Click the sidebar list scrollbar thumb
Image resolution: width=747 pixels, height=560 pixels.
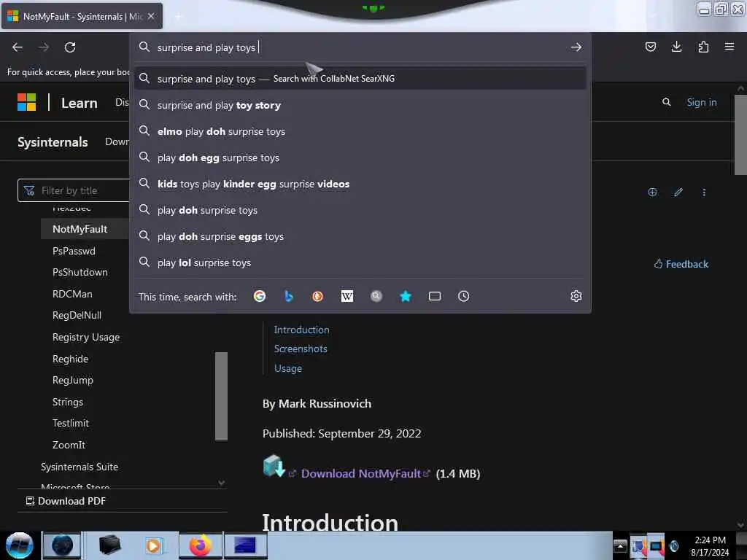(x=221, y=396)
